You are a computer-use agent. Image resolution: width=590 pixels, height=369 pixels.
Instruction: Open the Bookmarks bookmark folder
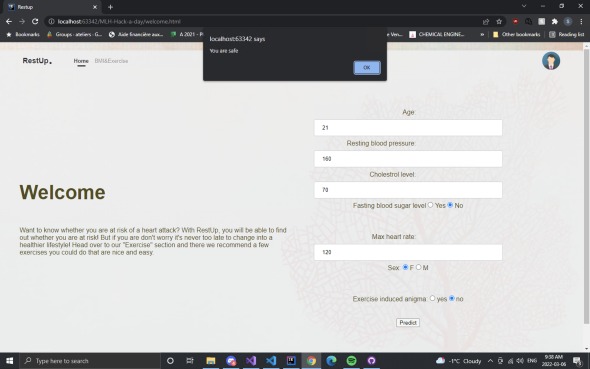click(23, 34)
